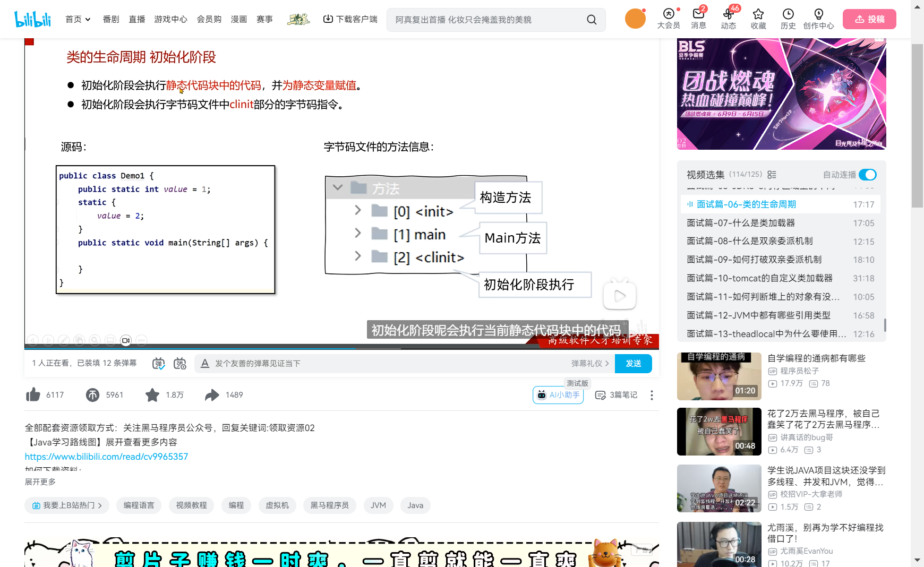Click the Java tag
Viewport: 924px width, 567px height.
click(415, 505)
